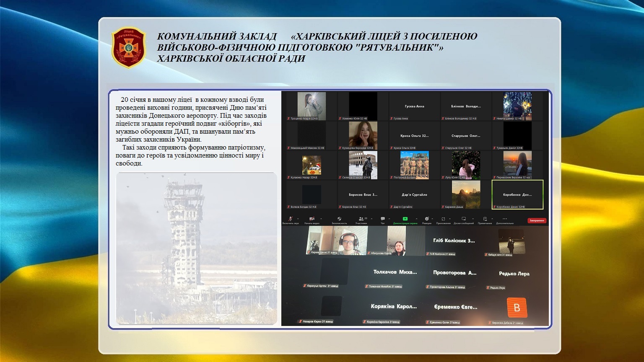Click the Доски сообщений whiteboard icon

coord(463,219)
